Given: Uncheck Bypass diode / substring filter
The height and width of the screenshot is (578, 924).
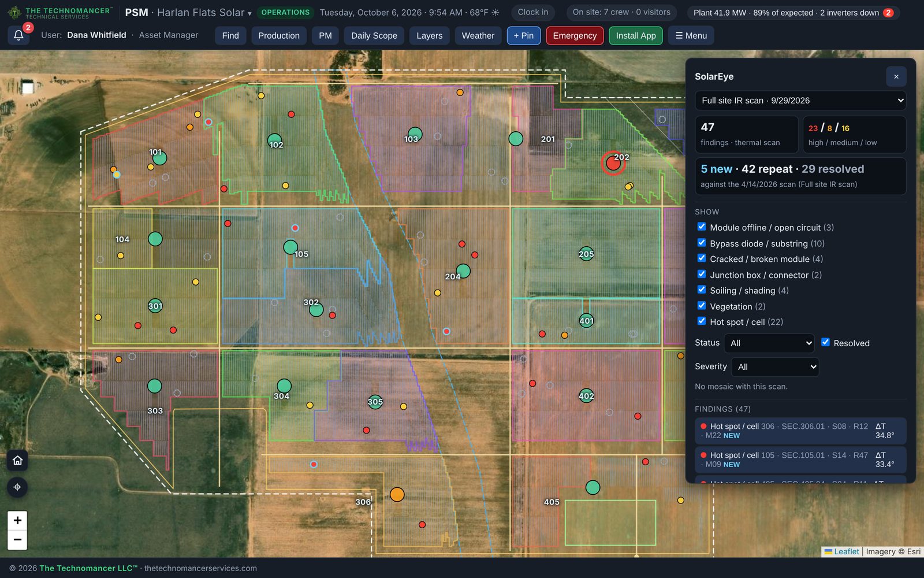Looking at the screenshot, I should pyautogui.click(x=702, y=243).
